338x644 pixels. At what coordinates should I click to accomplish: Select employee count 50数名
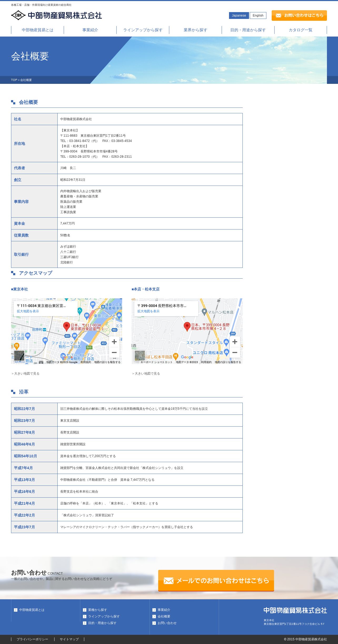coord(150,235)
